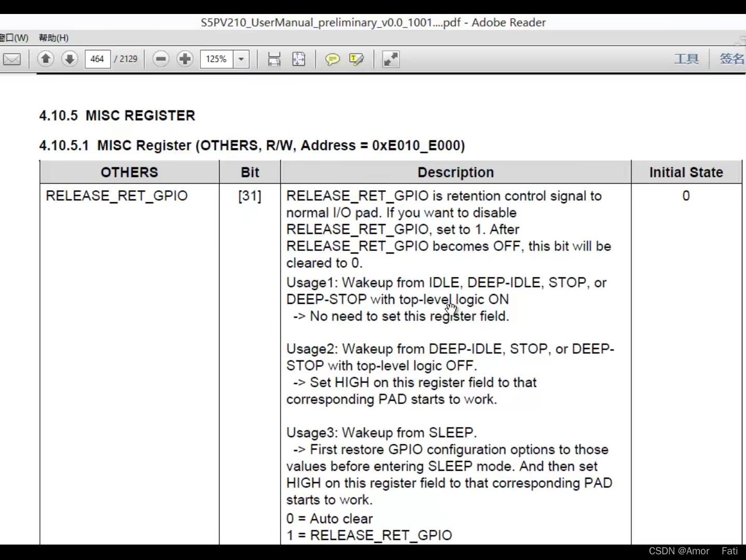Image resolution: width=746 pixels, height=560 pixels.
Task: Go to previous page with up arrow
Action: [x=46, y=59]
